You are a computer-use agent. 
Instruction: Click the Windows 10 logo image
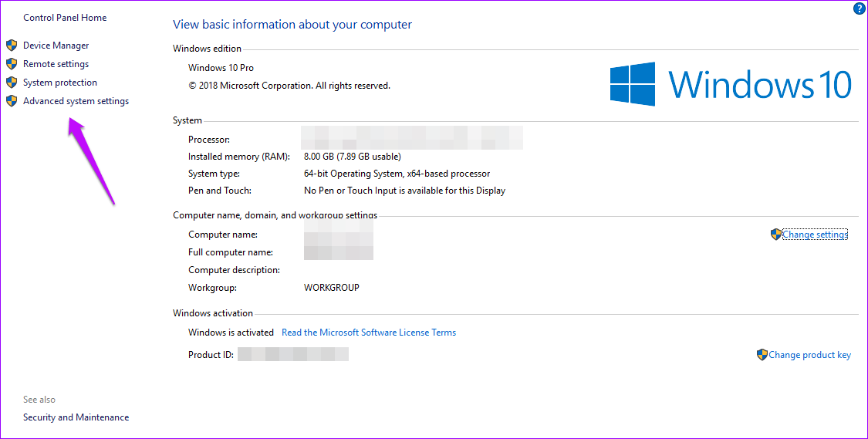click(731, 84)
